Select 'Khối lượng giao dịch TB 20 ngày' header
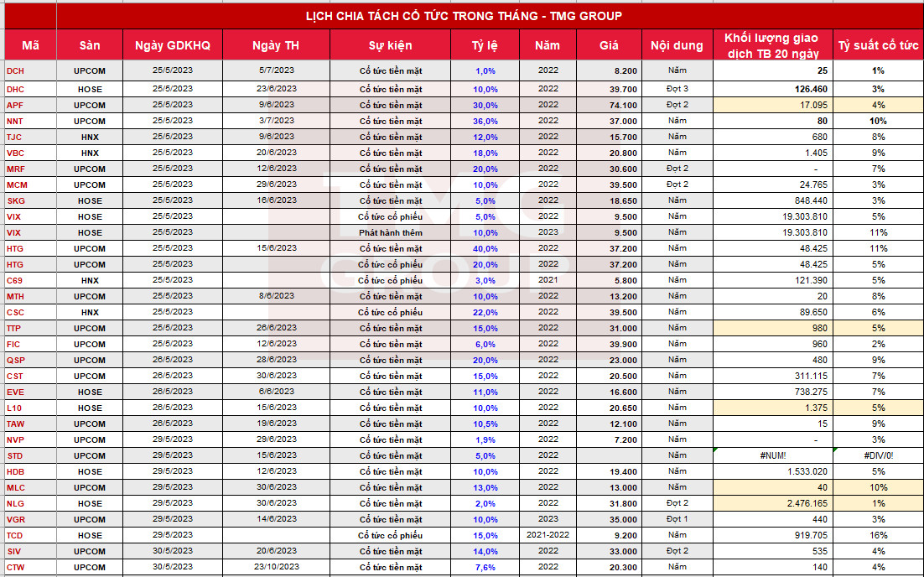The height and width of the screenshot is (577, 924). pyautogui.click(x=772, y=45)
